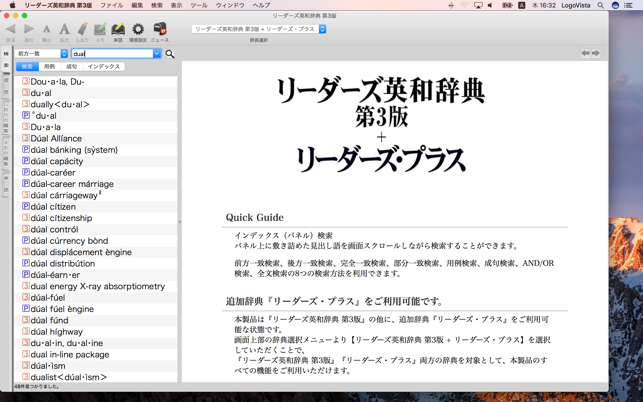Image resolution: width=643 pixels, height=402 pixels.
Task: Click the 拡大 enlarge text icon
Action: point(64,30)
